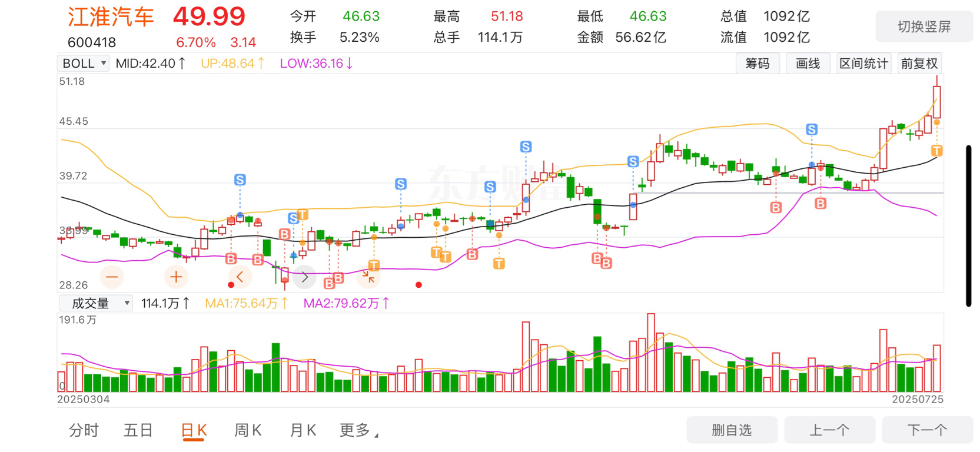
Task: Expand 更多 period options
Action: click(x=358, y=431)
